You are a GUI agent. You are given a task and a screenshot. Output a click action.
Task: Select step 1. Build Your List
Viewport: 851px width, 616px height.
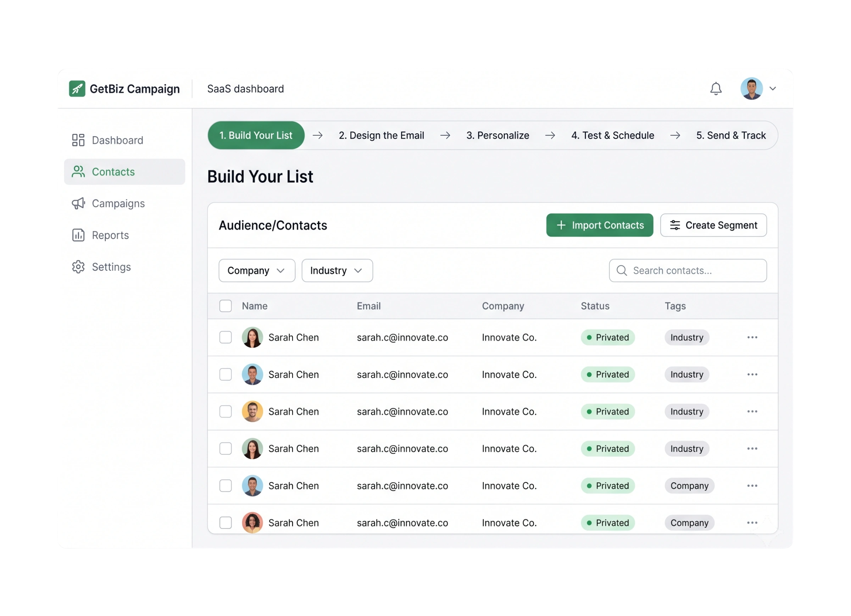coord(256,135)
